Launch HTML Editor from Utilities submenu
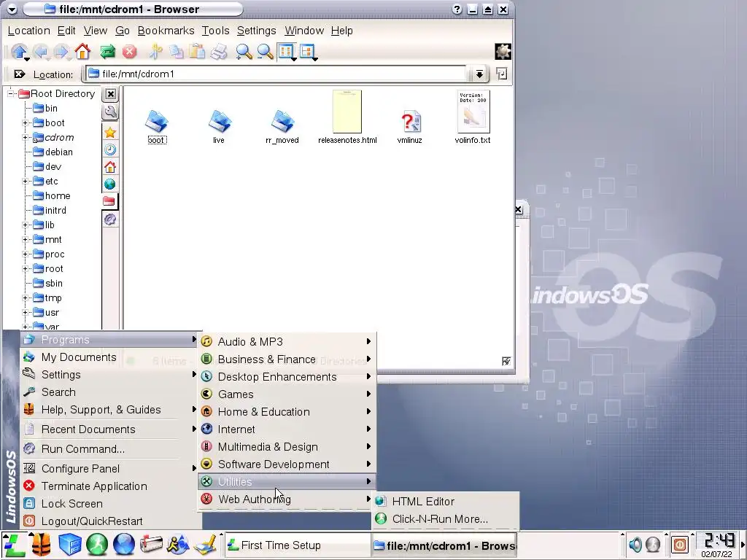The image size is (747, 560). pos(445,502)
